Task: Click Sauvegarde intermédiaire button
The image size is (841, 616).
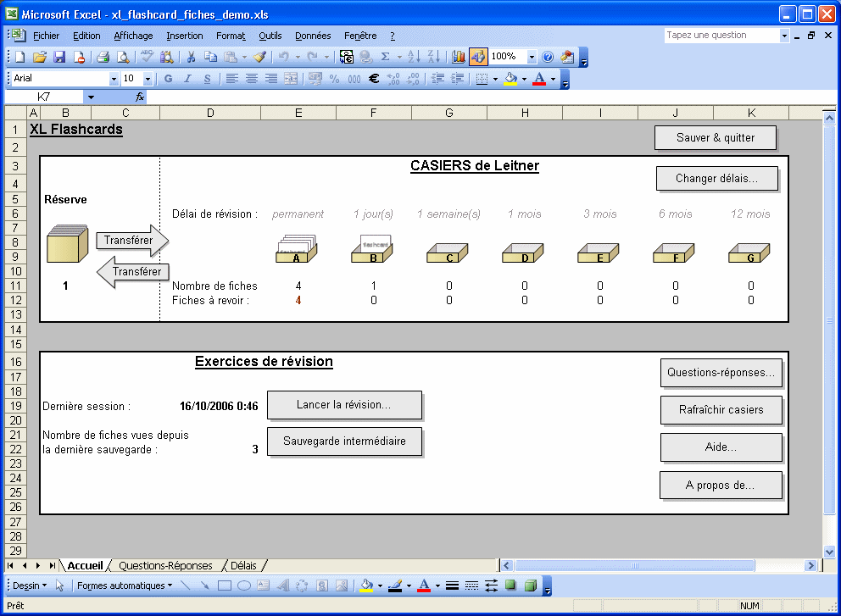Action: [x=344, y=441]
